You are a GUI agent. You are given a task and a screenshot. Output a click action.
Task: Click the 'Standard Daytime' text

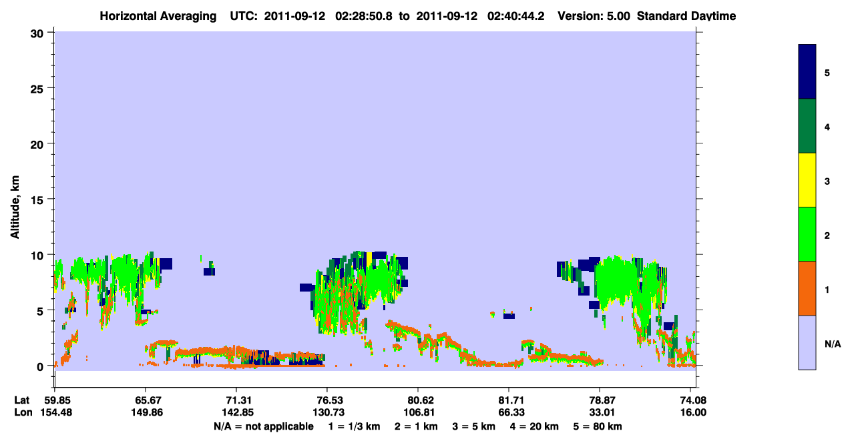pos(686,16)
